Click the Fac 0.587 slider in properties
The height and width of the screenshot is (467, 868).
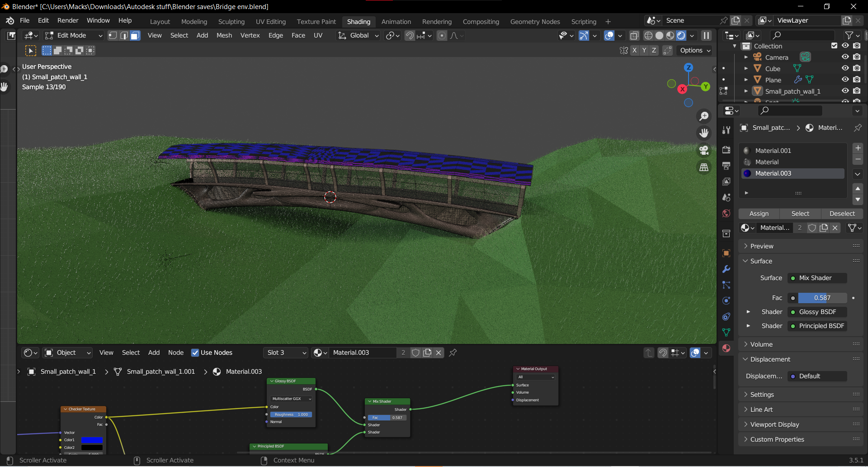[x=822, y=298]
